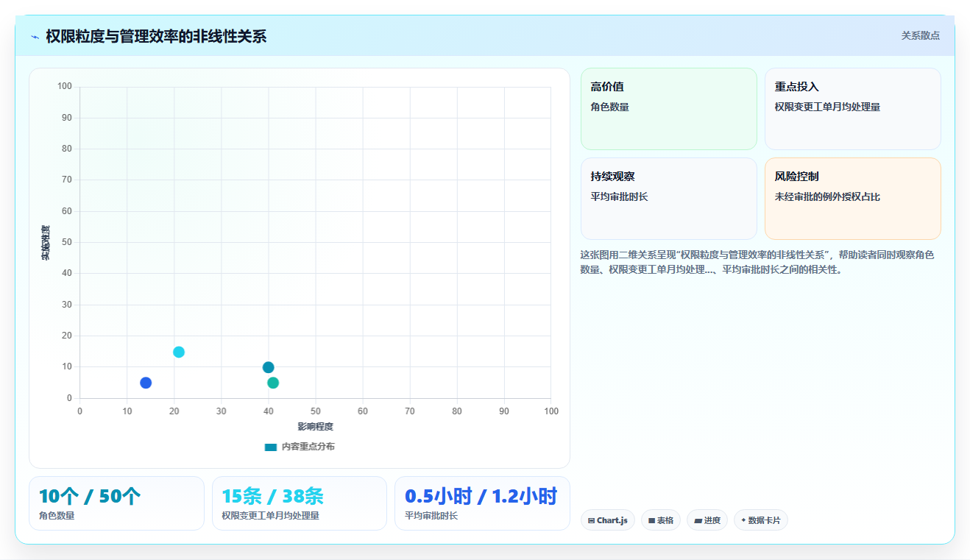Click the 实施难度 axis title
Viewport: 970px width, 560px height.
click(46, 243)
